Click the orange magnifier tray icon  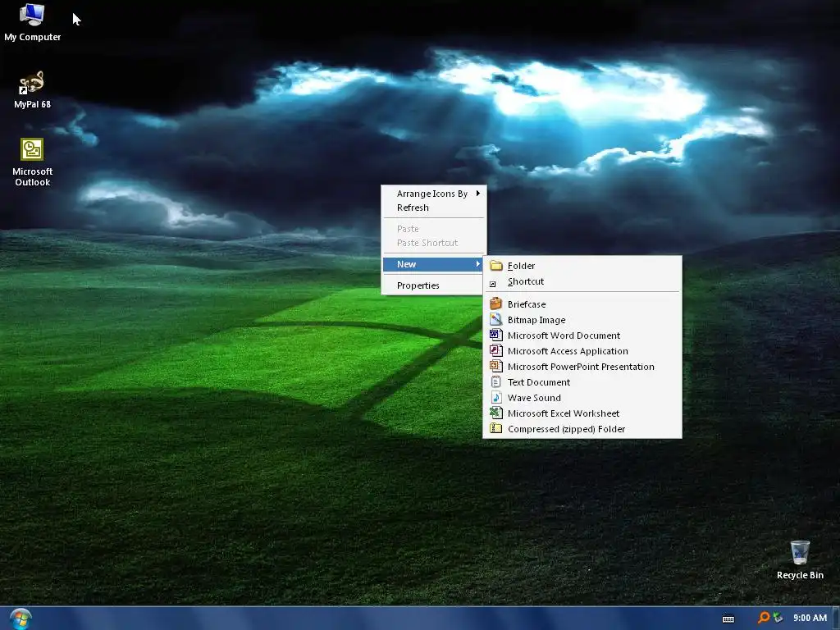tap(764, 618)
